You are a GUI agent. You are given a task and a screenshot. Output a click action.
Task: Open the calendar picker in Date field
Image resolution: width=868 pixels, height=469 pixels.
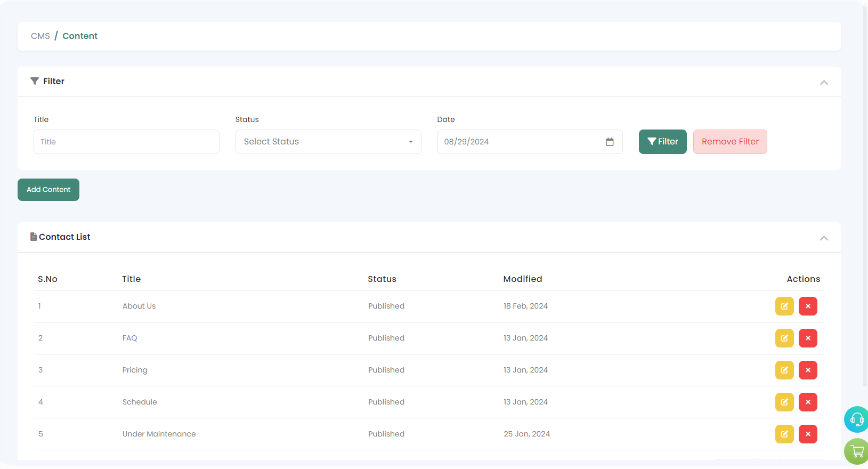tap(610, 142)
